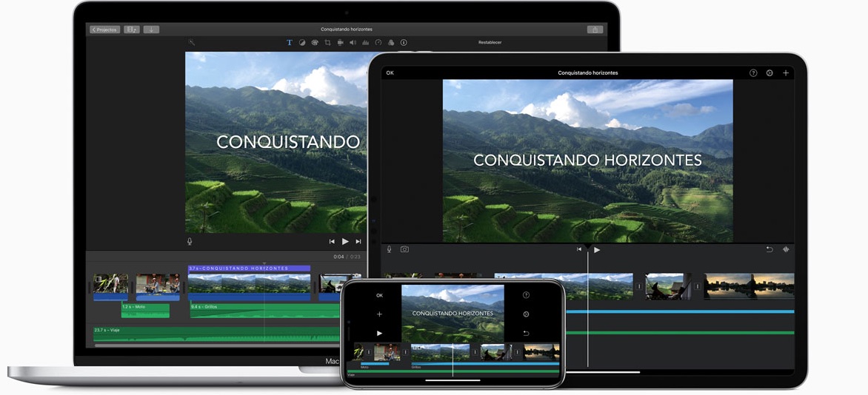The width and height of the screenshot is (868, 395).
Task: Tap the help icon on the iPhone
Action: pyautogui.click(x=526, y=295)
